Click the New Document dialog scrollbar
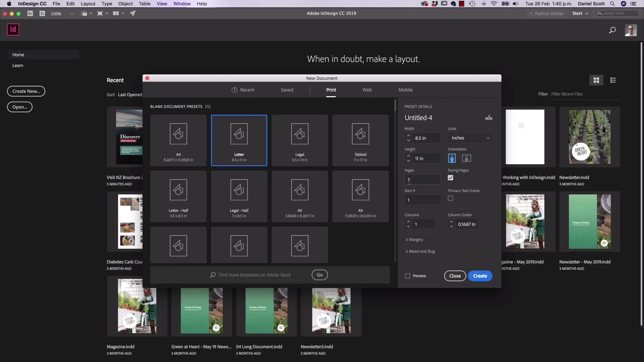The width and height of the screenshot is (644, 362). [395, 106]
